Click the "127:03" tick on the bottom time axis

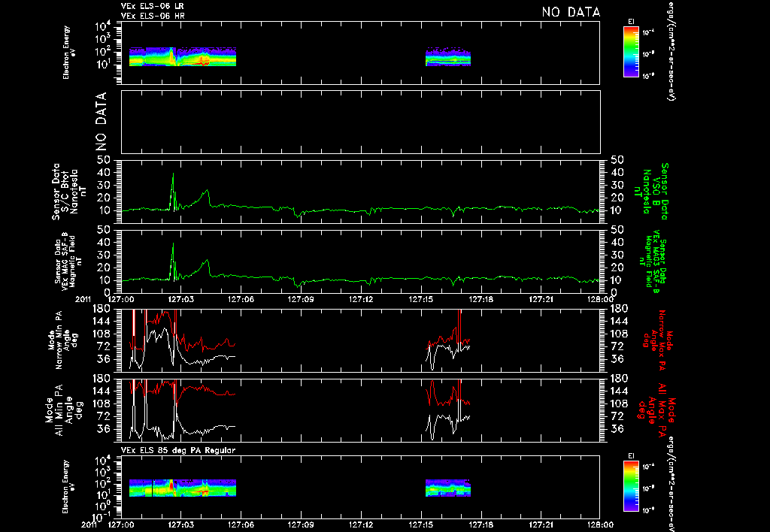[x=180, y=524]
